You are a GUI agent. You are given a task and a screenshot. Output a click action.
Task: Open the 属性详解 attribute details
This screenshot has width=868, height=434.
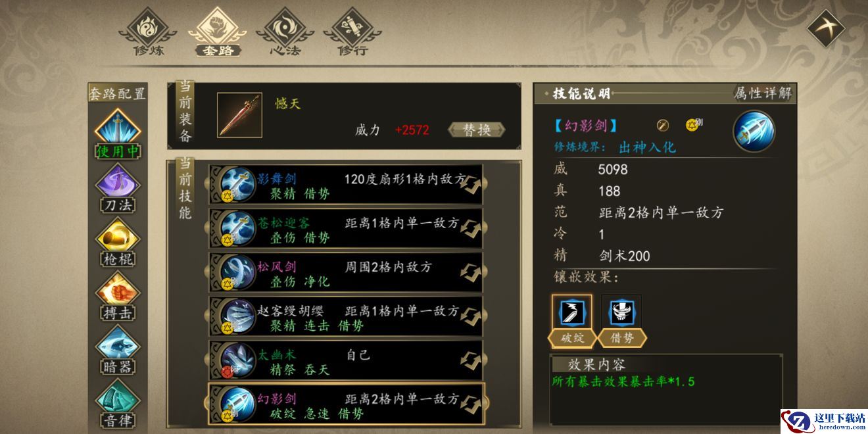pyautogui.click(x=763, y=93)
